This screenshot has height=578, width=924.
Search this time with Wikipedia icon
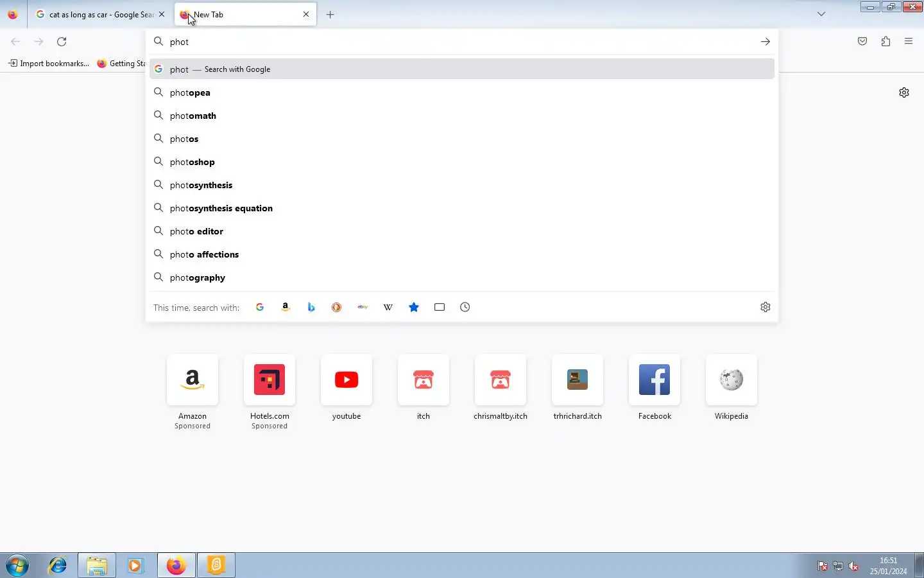point(388,307)
